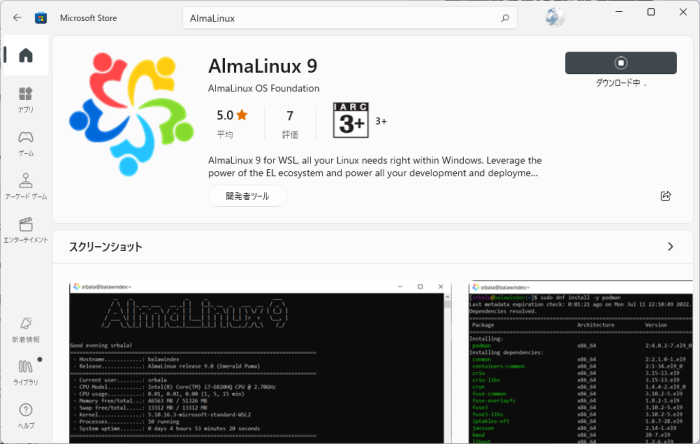700x444 pixels.
Task: Click the AlmaLinux search input field
Action: 340,18
